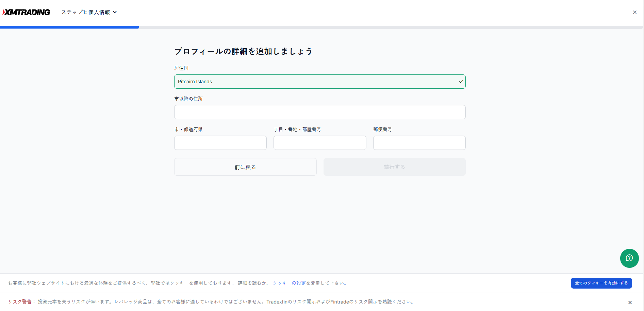Image resolution: width=644 pixels, height=311 pixels.
Task: Close the registration form with top-right X
Action: click(634, 12)
